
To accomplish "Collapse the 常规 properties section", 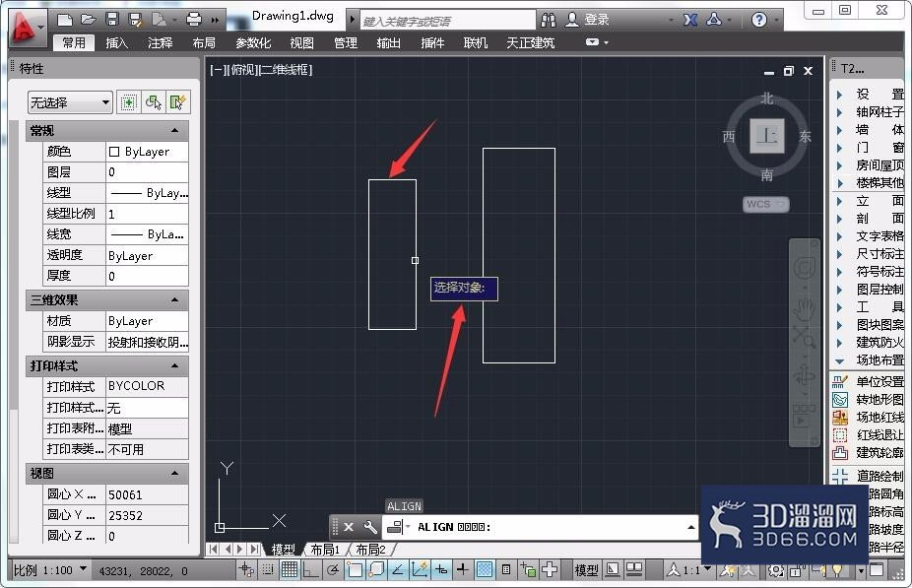I will pos(174,130).
